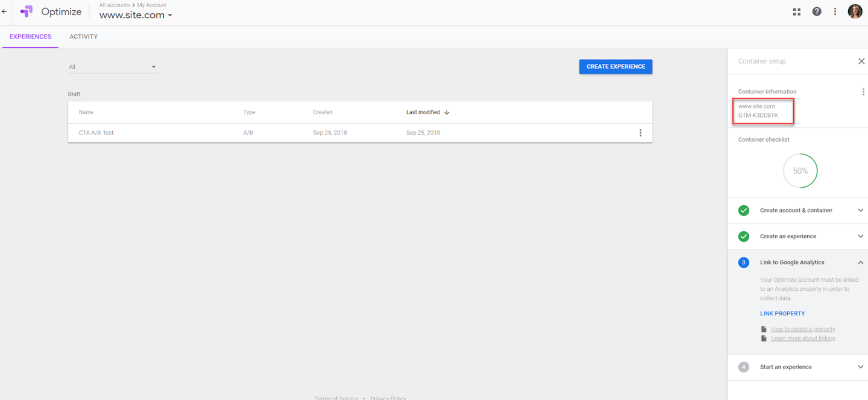Click the Link Property link
The image size is (868, 400).
tap(782, 314)
